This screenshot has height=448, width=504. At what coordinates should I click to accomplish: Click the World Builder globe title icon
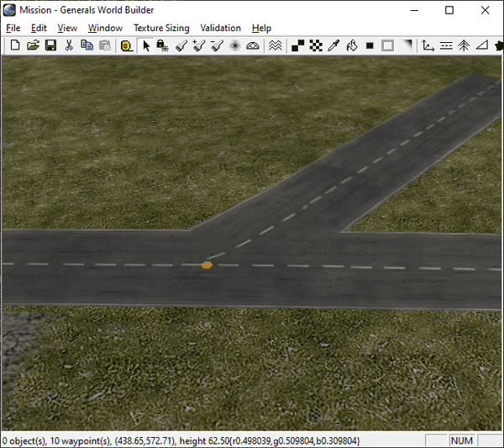(x=9, y=10)
